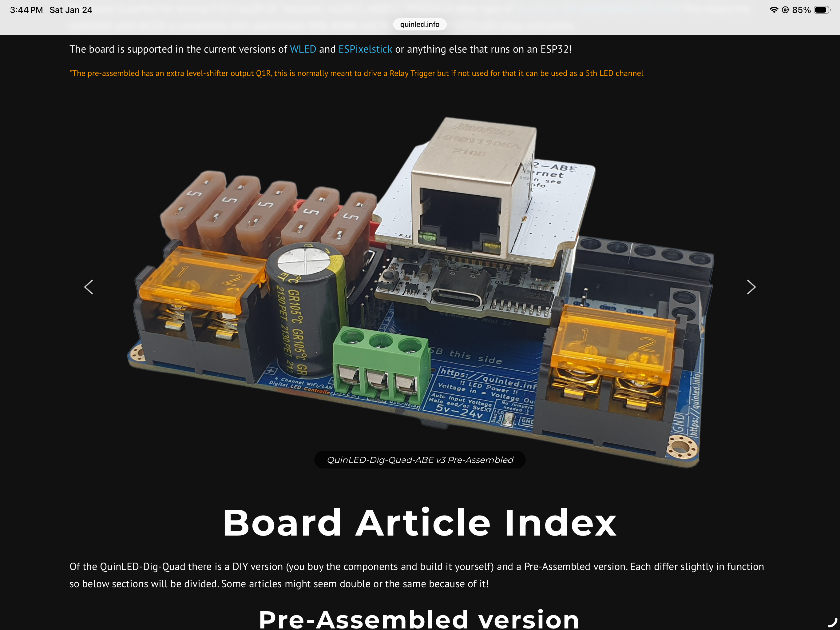
Task: Tap the orange Q1R level-shifter footnote
Action: click(x=356, y=73)
